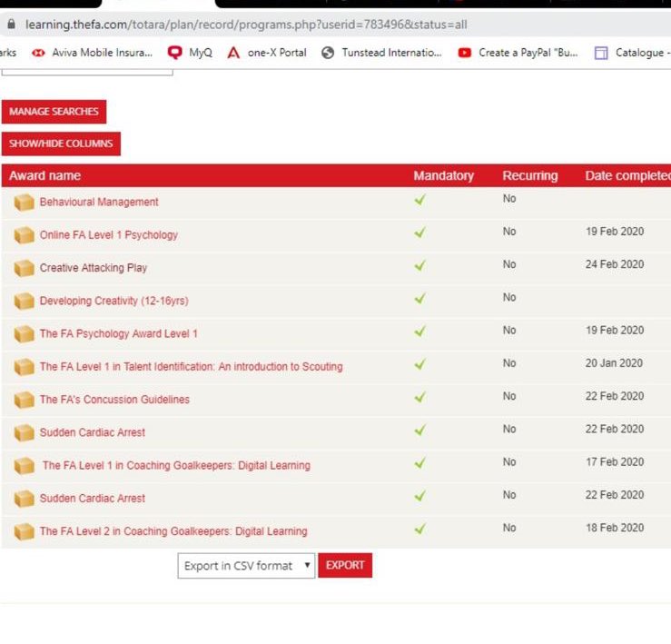Click the 24 Feb 2020 completion date
Screen dimensions: 671x644
pos(615,264)
